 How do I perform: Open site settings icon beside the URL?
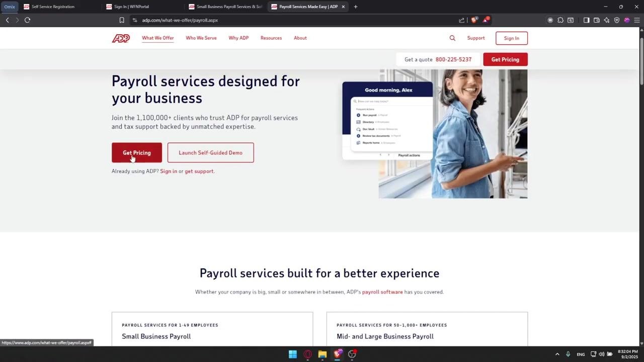[x=135, y=20]
